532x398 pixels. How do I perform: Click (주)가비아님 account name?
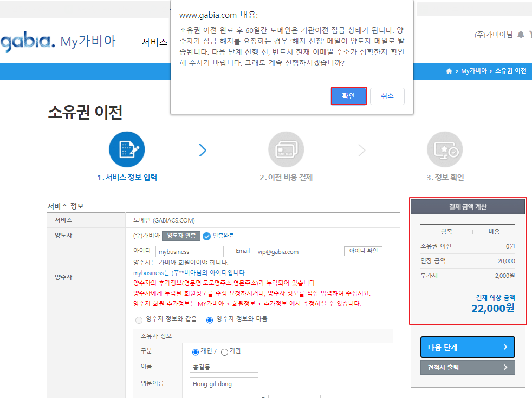coord(494,35)
